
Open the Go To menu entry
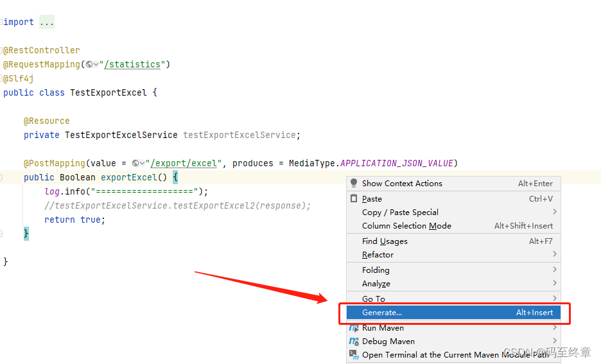pyautogui.click(x=453, y=299)
